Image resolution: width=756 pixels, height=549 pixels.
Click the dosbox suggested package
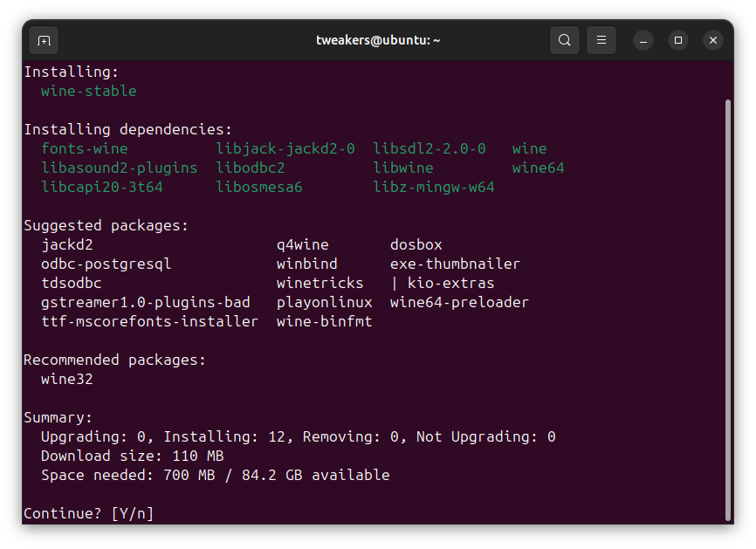click(x=416, y=244)
